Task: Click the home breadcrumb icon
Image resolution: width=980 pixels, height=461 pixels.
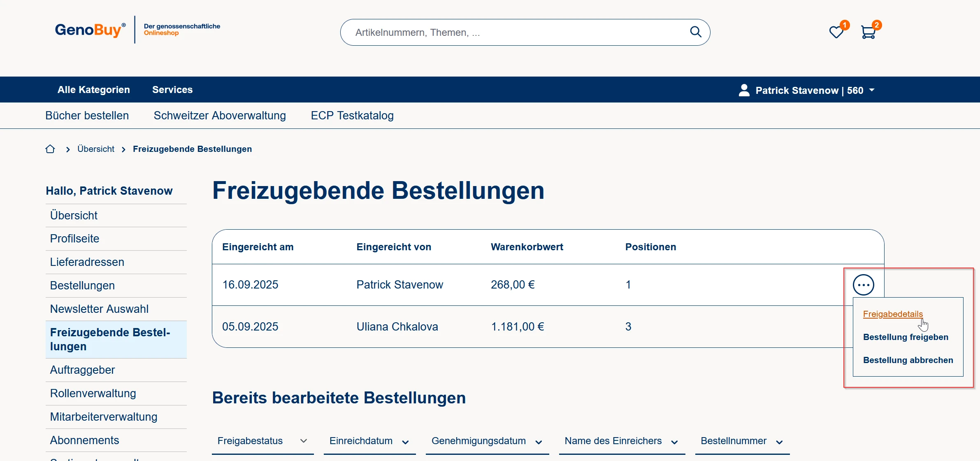Action: tap(50, 149)
